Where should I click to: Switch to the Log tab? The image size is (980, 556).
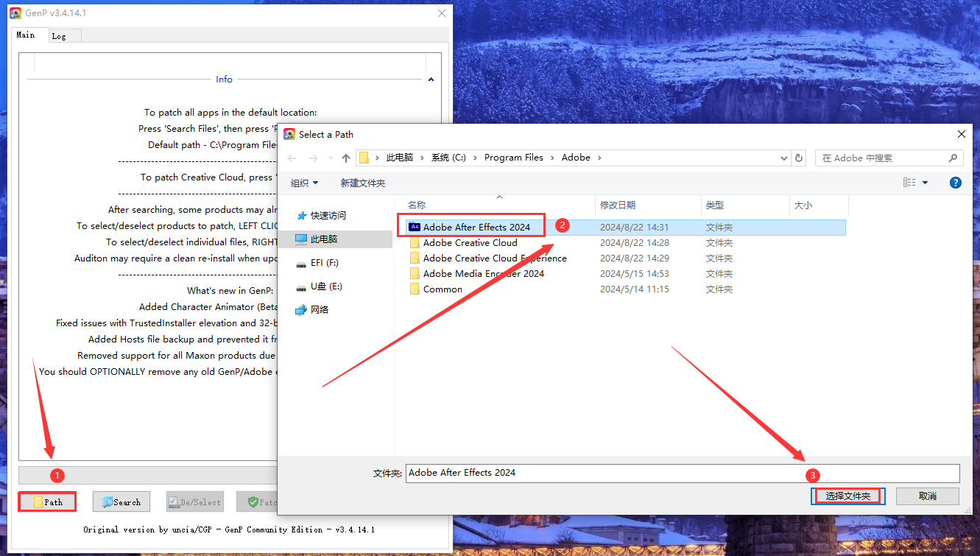[x=59, y=36]
